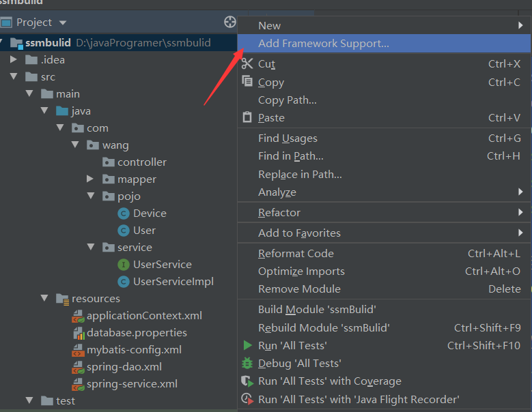532x412 pixels.
Task: Click the Run with Coverage shield icon
Action: click(x=247, y=381)
